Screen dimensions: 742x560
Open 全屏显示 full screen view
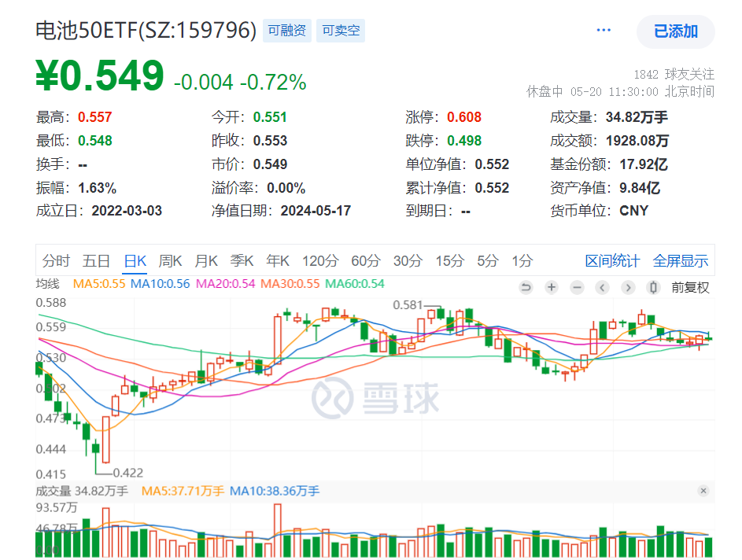tap(681, 260)
